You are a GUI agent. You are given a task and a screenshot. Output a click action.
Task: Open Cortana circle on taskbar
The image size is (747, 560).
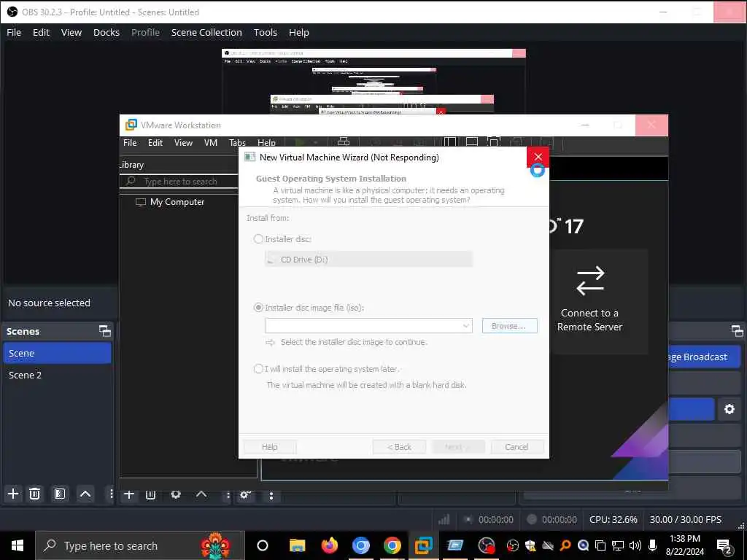[263, 545]
